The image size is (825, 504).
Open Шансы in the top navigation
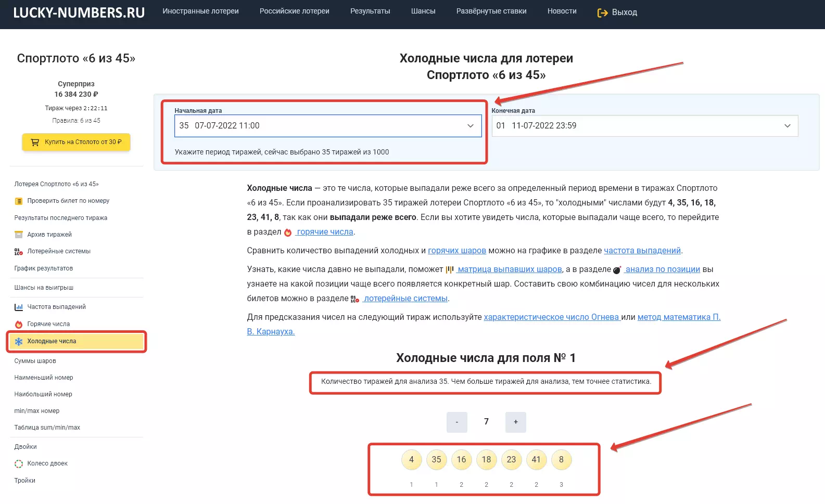click(x=423, y=11)
